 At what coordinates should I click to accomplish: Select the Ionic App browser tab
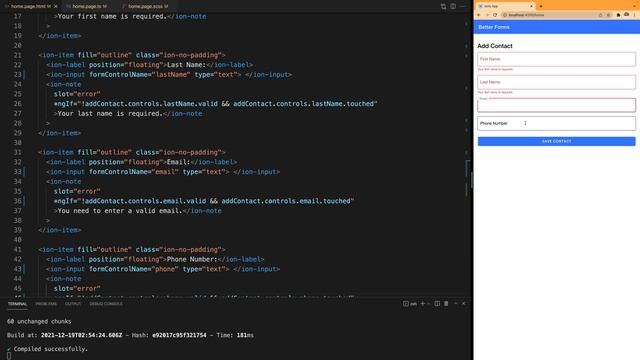point(505,6)
